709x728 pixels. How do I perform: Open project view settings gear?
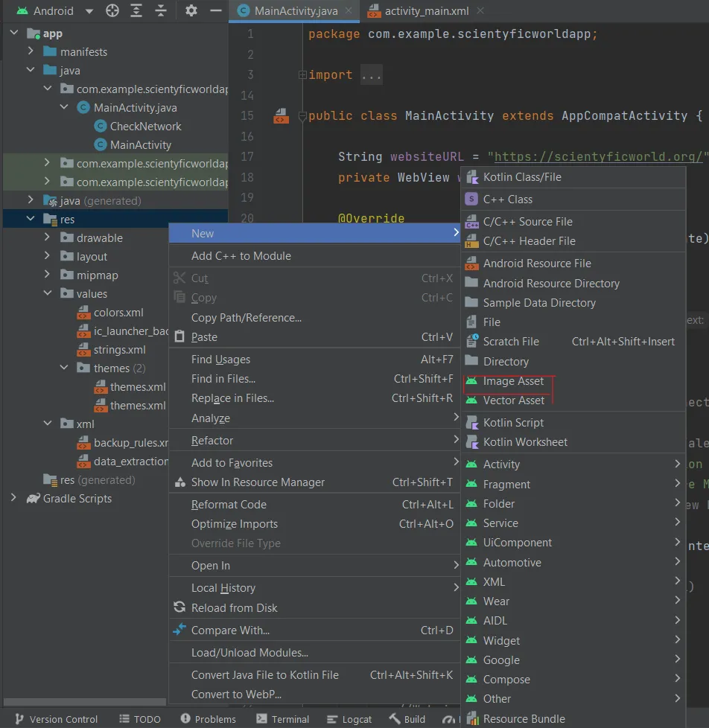point(191,10)
